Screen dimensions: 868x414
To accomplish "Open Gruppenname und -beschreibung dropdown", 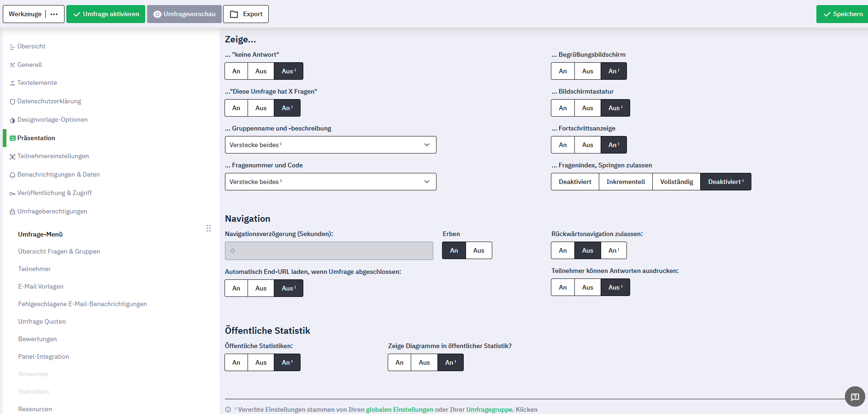I will pos(330,145).
